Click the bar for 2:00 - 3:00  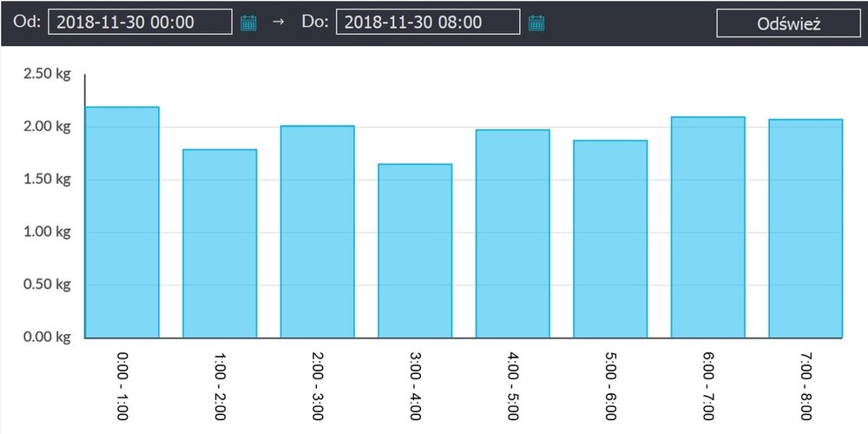[x=317, y=232]
